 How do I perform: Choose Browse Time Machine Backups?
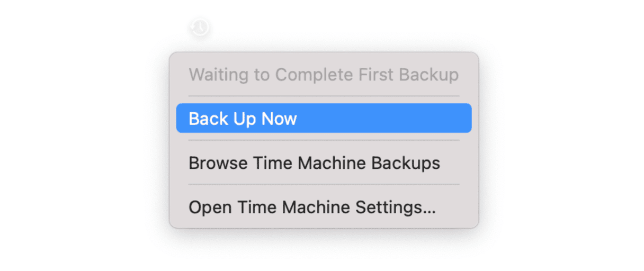[x=314, y=162]
